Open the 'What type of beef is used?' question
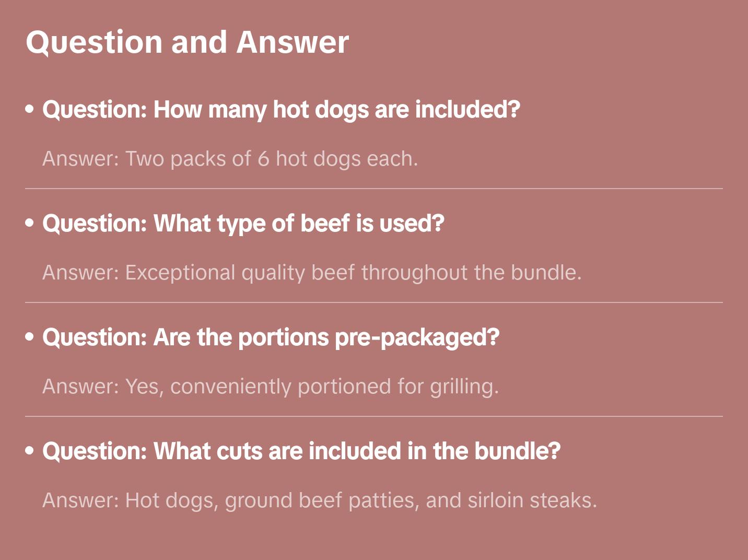Image resolution: width=748 pixels, height=560 pixels. click(x=243, y=224)
